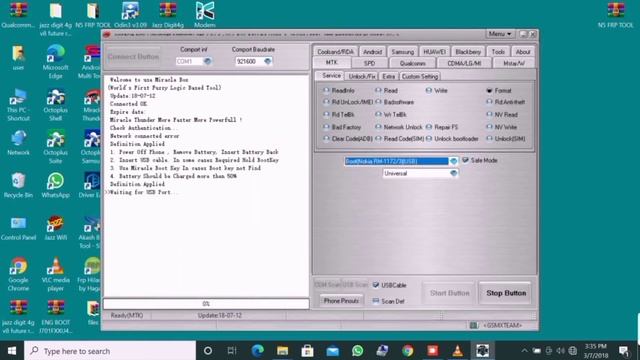Image resolution: width=640 pixels, height=360 pixels.
Task: Show hidden system tray icons
Action: coord(524,351)
